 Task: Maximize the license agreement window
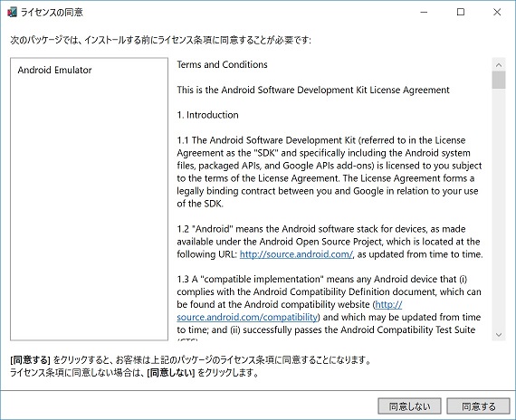pyautogui.click(x=461, y=12)
